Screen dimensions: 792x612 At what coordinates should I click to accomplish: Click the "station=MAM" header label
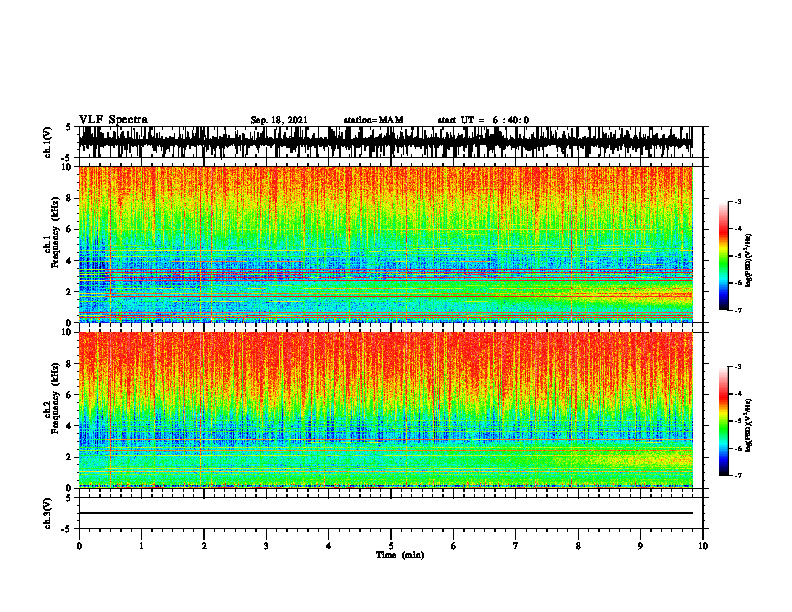coord(373,120)
